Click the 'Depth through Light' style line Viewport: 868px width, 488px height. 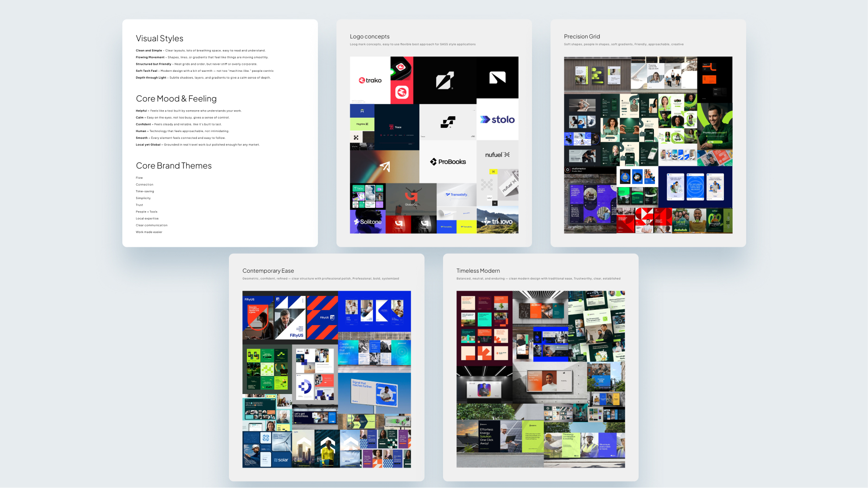(203, 78)
